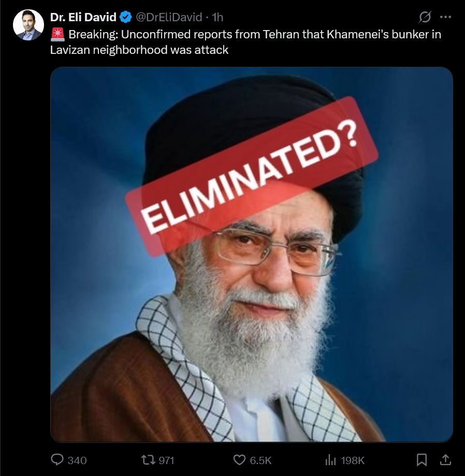Open the three-dot More menu
Viewport: 465px width, 476px height.
445,17
